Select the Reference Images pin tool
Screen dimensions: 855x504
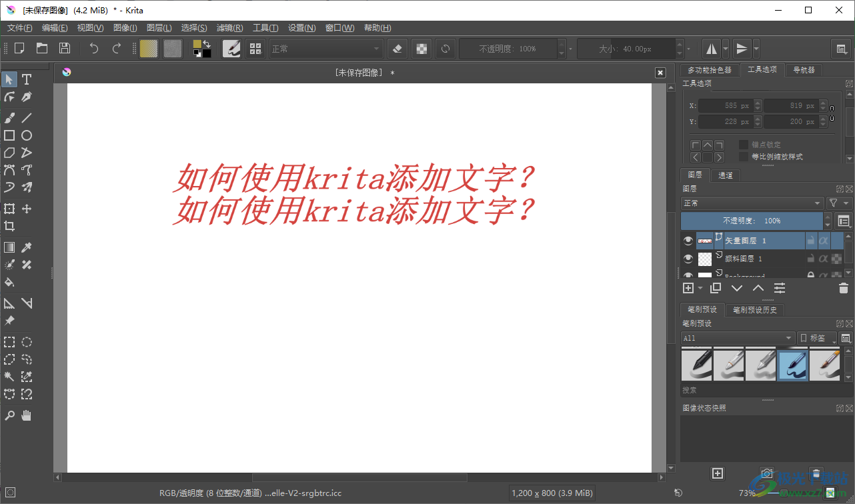(x=9, y=321)
